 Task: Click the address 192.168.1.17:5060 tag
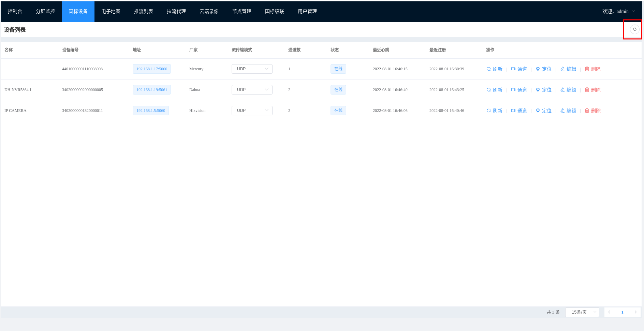(x=152, y=69)
